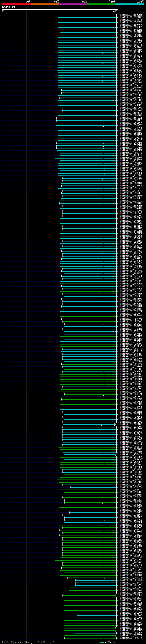146x644 pixels.
Task: Select the UniRef100_A3A4C4 label
Action: point(131,128)
